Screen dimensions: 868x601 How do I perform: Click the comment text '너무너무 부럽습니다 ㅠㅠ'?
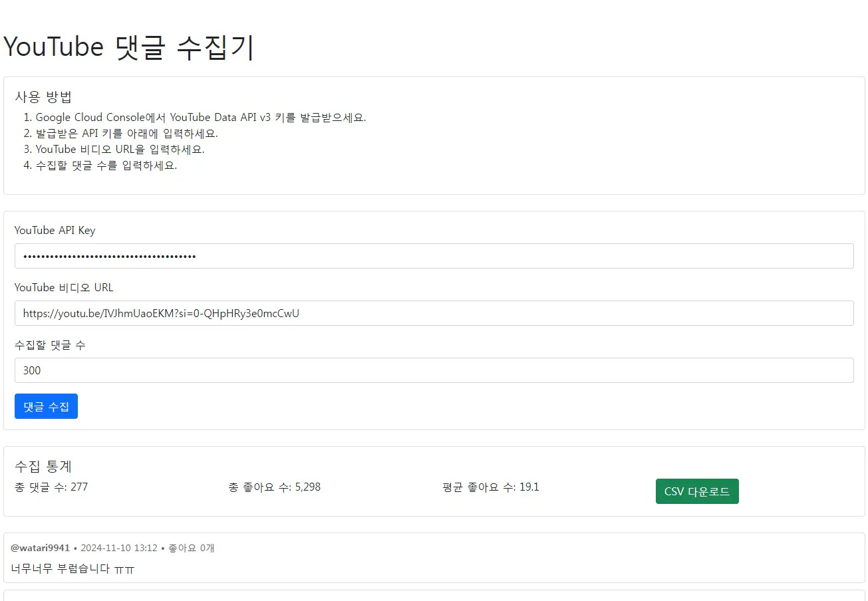click(72, 568)
